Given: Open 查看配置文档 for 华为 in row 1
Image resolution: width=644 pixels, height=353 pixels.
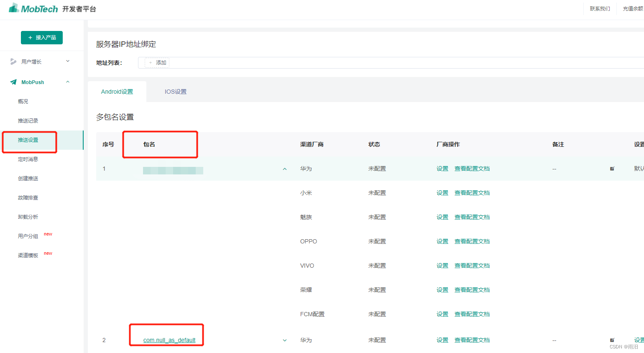Looking at the screenshot, I should (472, 169).
